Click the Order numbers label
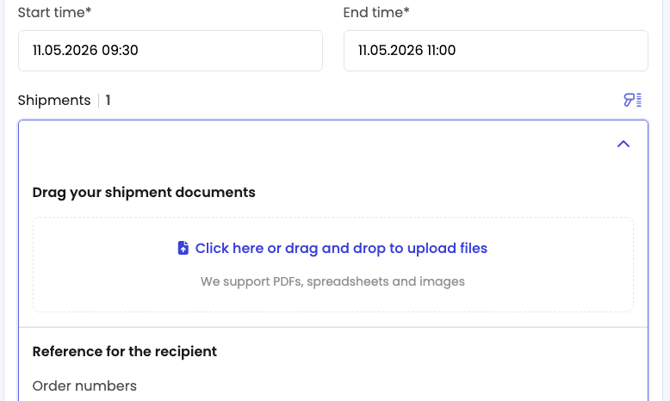 coord(85,386)
